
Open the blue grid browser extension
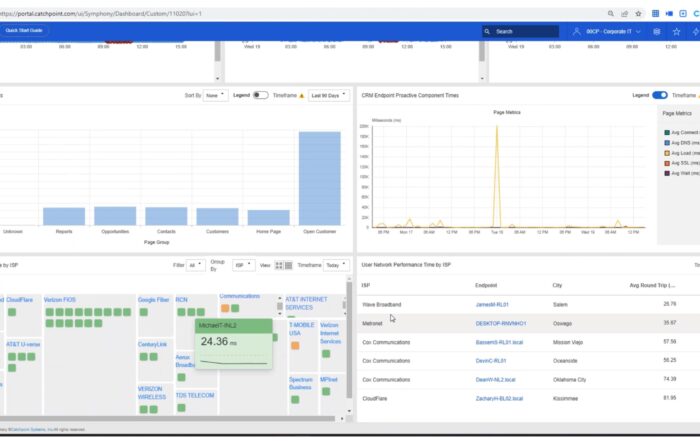point(655,14)
